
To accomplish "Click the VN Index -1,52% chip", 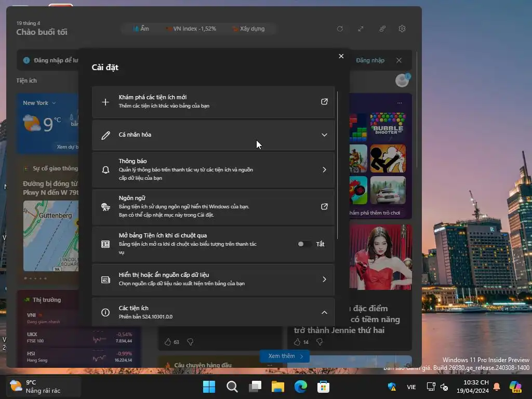I will coord(191,29).
